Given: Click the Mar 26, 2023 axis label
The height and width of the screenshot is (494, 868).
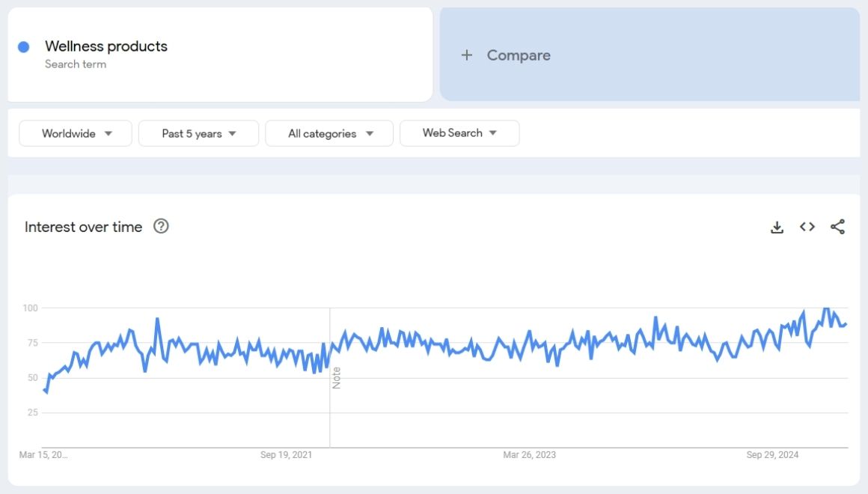Looking at the screenshot, I should pos(529,454).
